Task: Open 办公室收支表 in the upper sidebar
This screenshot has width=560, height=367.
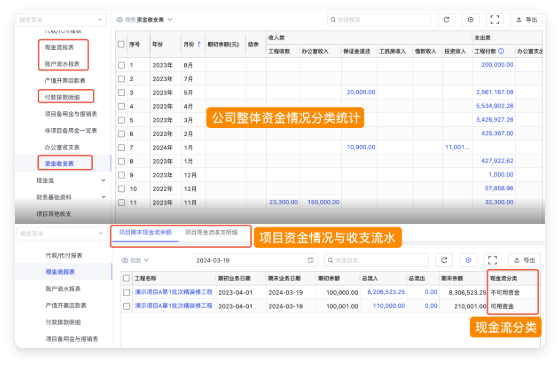Action: point(62,147)
